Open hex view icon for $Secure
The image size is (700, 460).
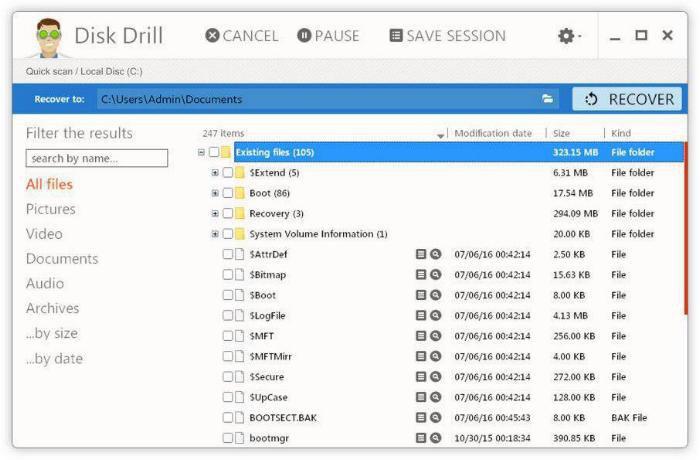tap(421, 376)
